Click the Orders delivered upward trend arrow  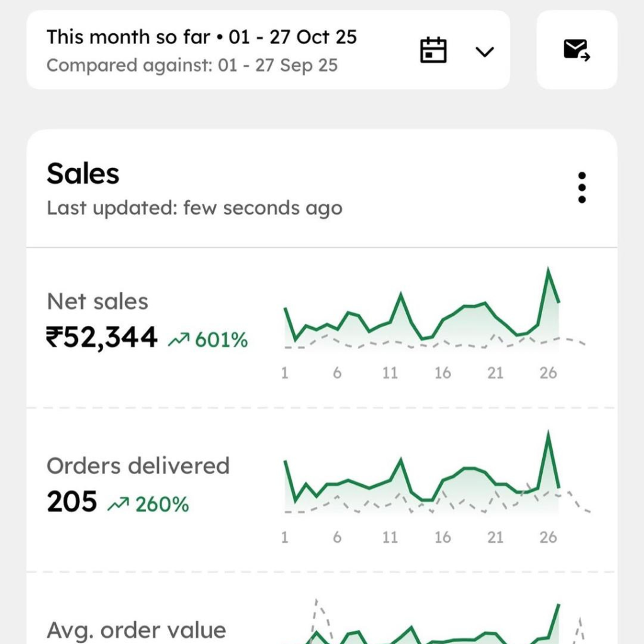pyautogui.click(x=118, y=504)
